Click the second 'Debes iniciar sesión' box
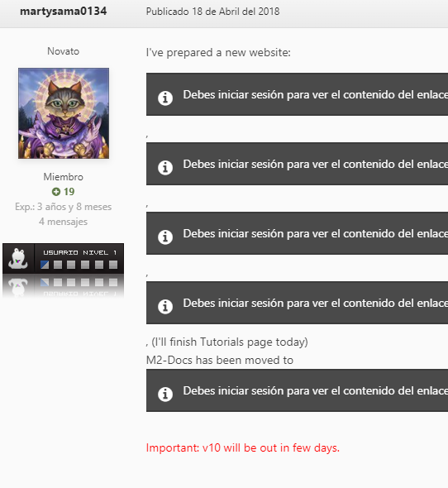Viewport: 448px width, 488px height. 297,164
